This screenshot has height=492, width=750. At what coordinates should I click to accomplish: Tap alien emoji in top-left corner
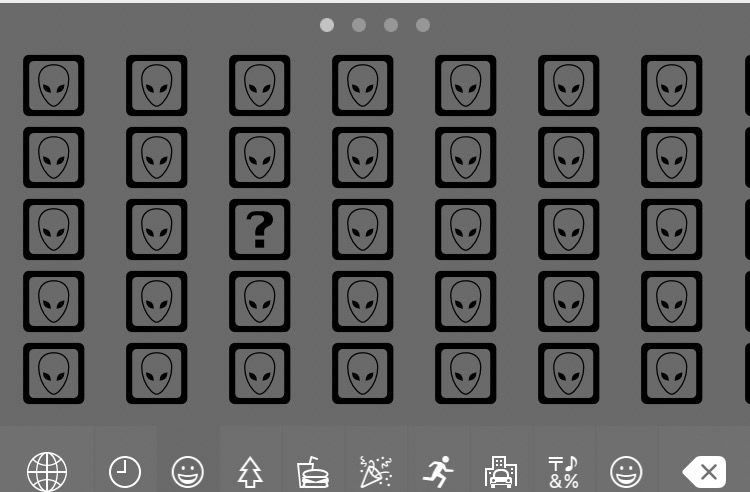click(54, 85)
